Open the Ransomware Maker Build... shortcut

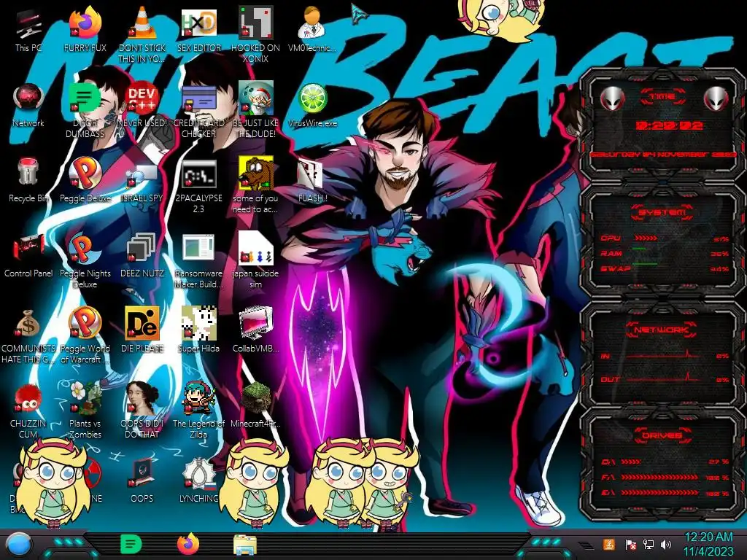[198, 261]
